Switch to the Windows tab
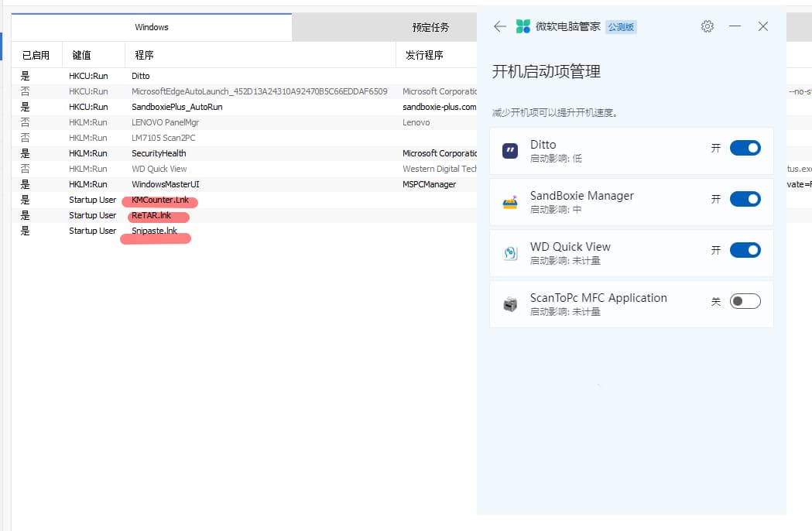812x531 pixels. [152, 27]
